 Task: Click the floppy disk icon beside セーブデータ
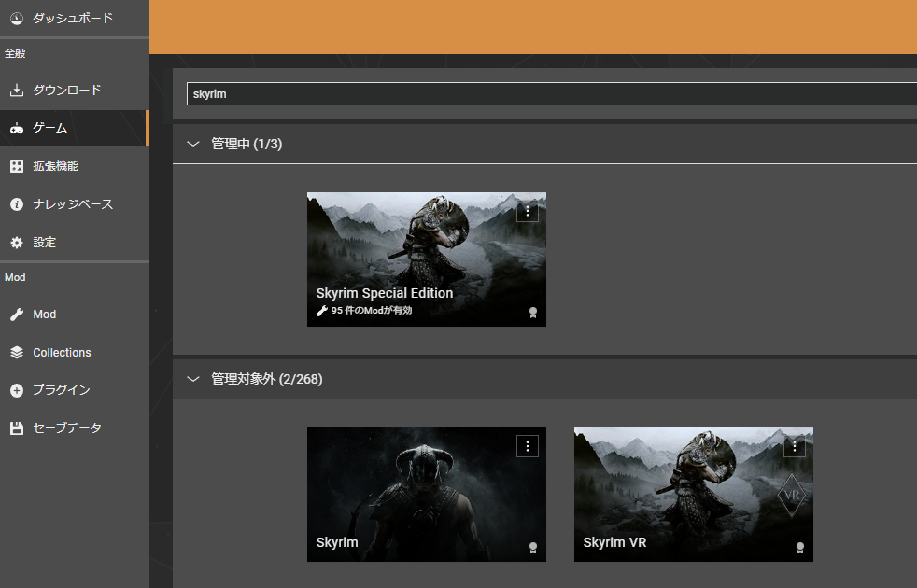(17, 428)
